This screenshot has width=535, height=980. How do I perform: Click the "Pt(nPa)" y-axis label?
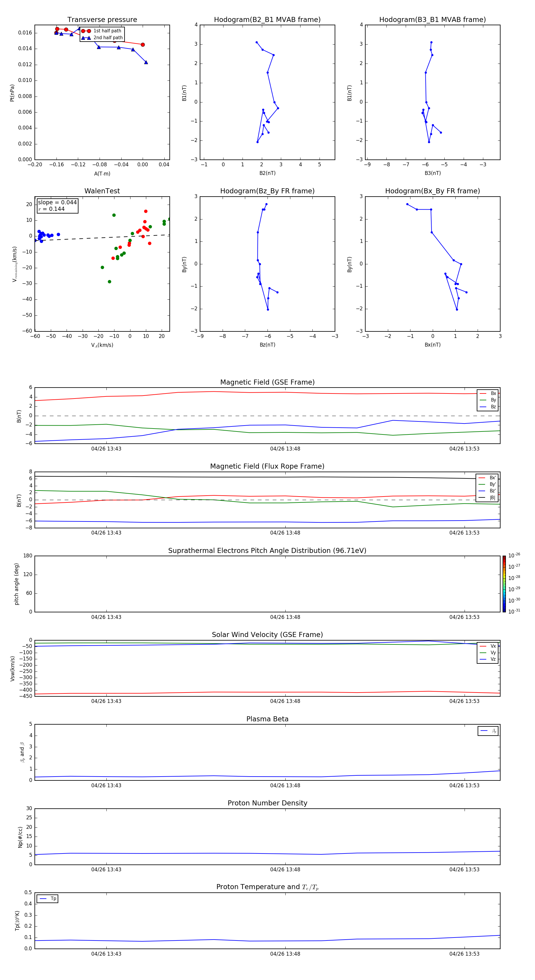coord(12,93)
